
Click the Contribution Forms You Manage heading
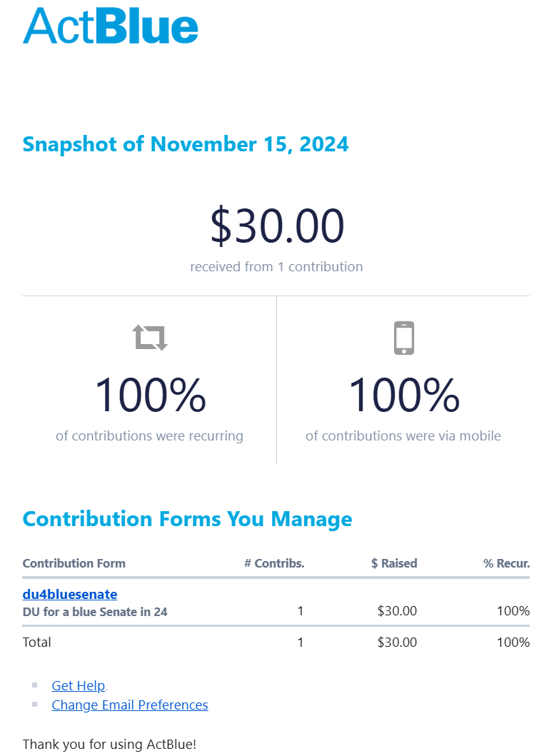188,519
